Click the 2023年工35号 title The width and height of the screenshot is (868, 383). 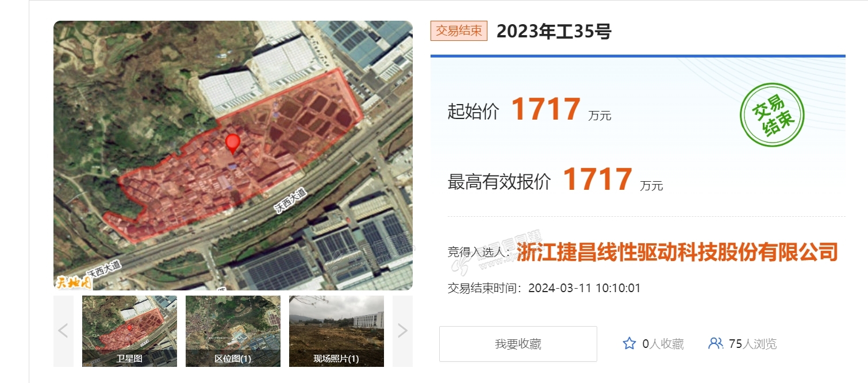pos(554,32)
